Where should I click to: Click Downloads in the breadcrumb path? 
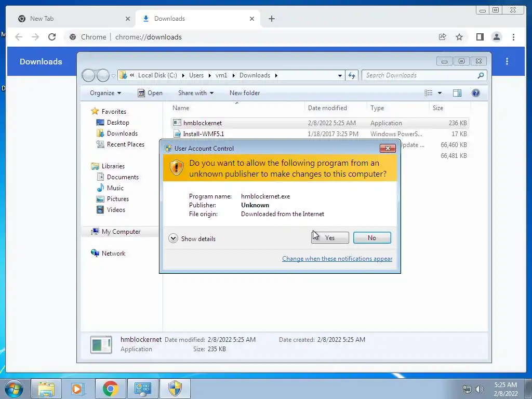click(255, 75)
